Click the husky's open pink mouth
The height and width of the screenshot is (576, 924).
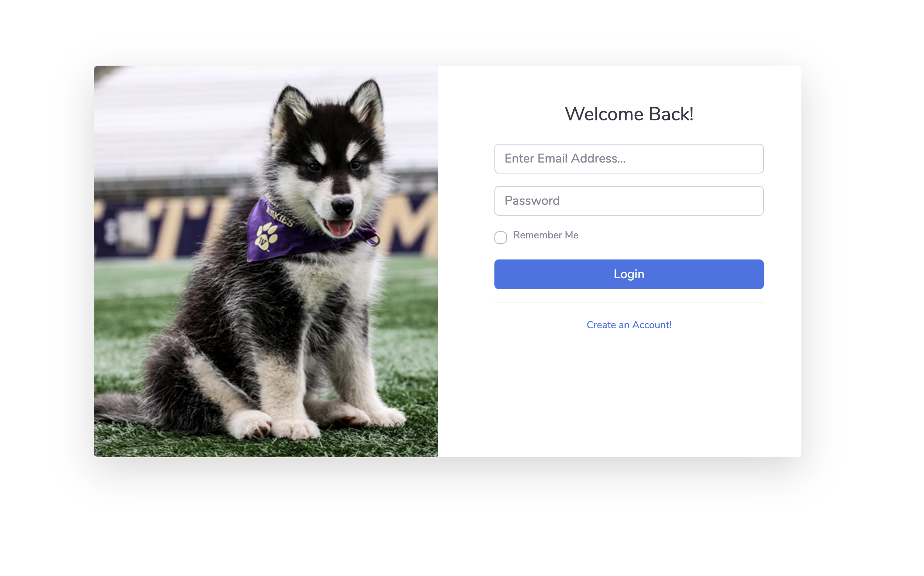point(339,227)
